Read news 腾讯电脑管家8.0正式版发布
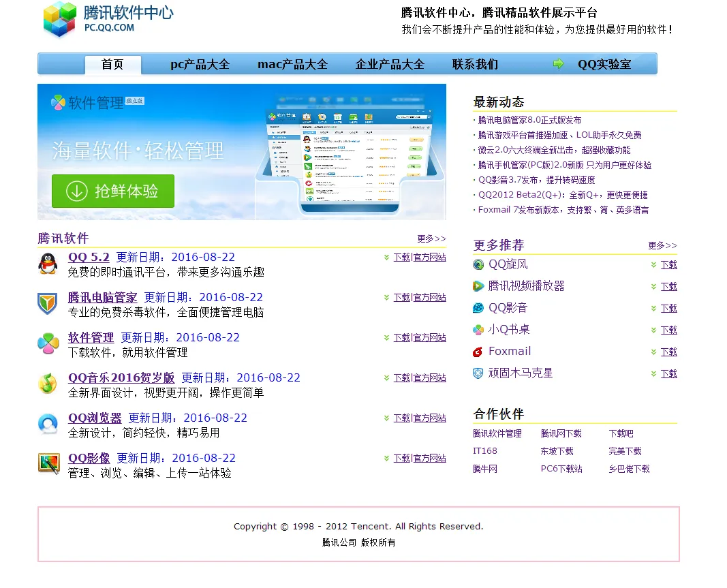 [529, 120]
